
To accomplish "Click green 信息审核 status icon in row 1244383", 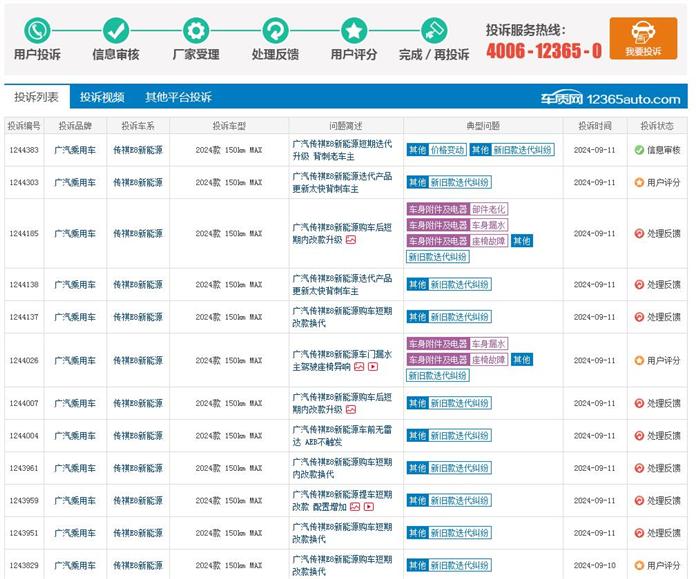I will (x=639, y=150).
